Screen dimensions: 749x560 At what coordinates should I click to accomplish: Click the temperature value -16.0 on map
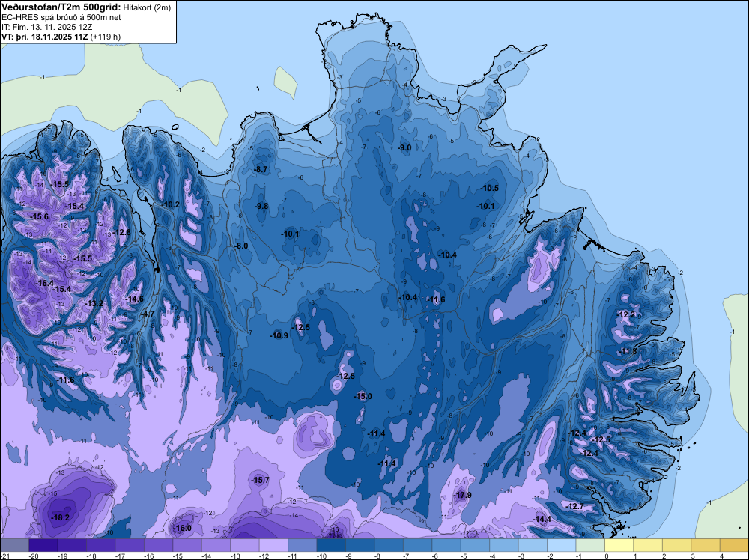(x=182, y=528)
